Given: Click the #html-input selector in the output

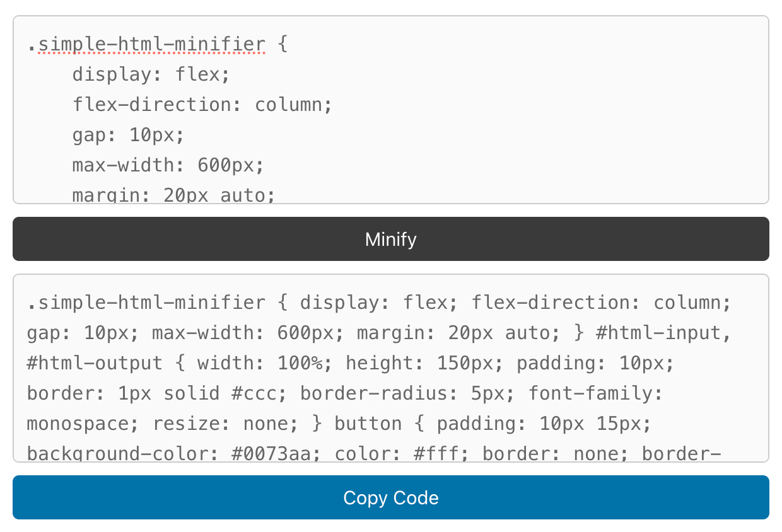Looking at the screenshot, I should click(x=662, y=332).
